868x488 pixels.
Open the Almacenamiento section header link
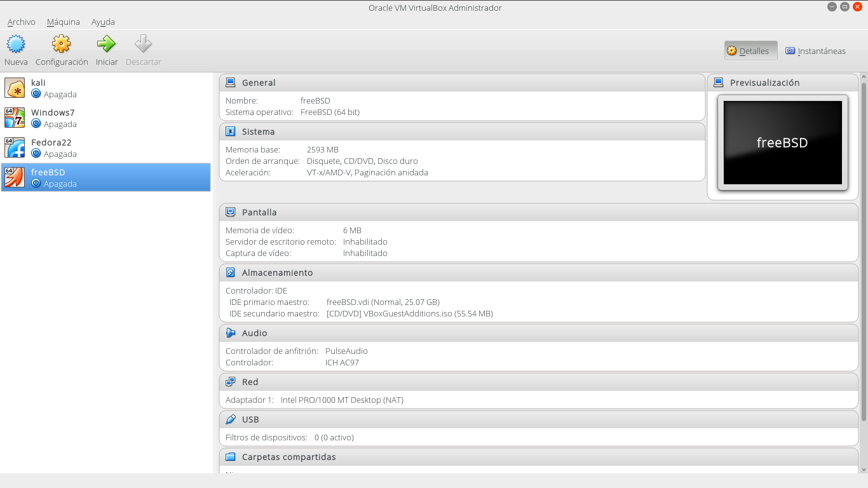pos(278,273)
